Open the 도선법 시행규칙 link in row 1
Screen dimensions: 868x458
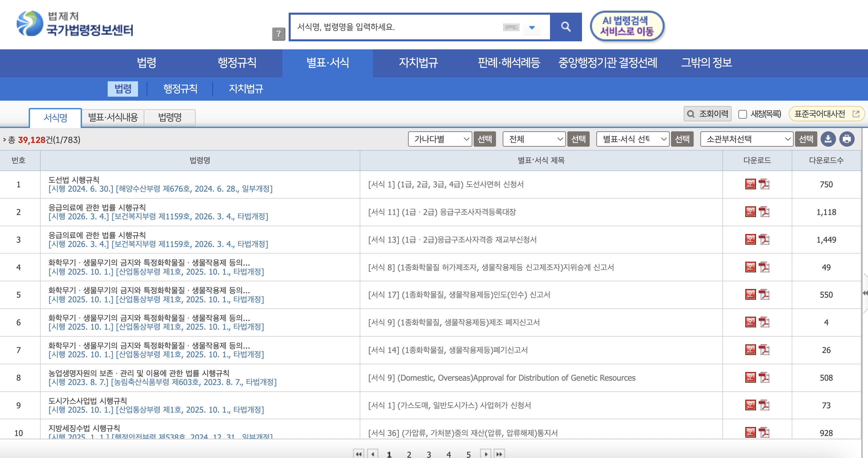click(x=74, y=180)
